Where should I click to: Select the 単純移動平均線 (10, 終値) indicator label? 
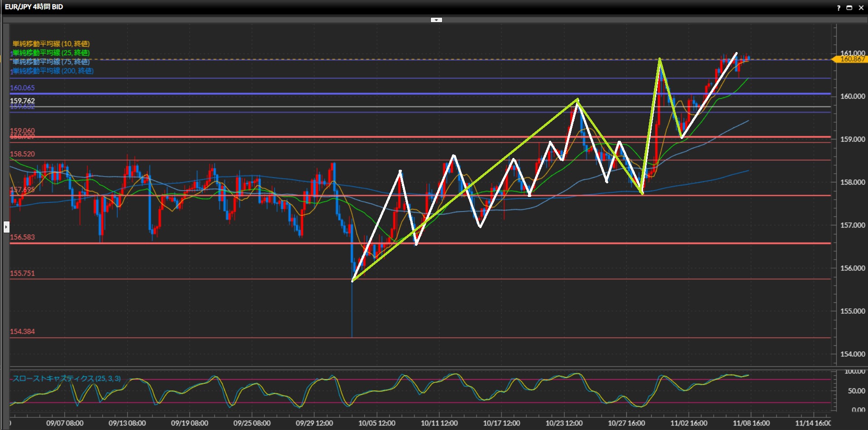pos(51,44)
